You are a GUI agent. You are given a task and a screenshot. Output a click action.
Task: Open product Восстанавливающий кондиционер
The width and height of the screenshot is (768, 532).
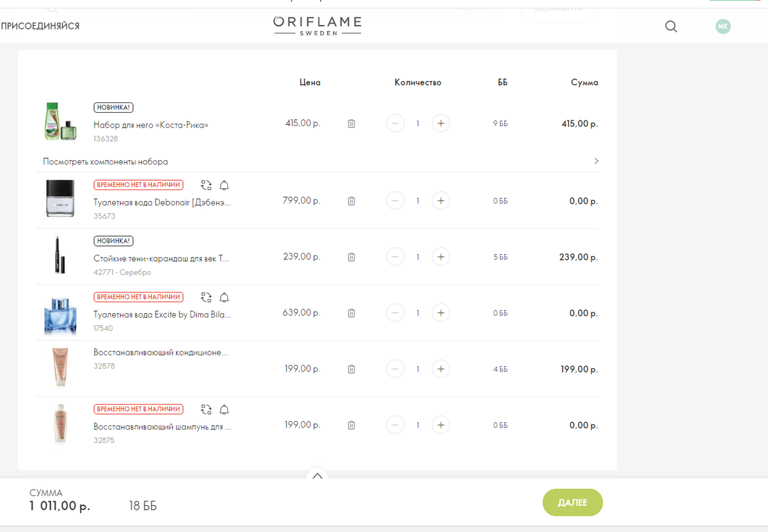(161, 353)
